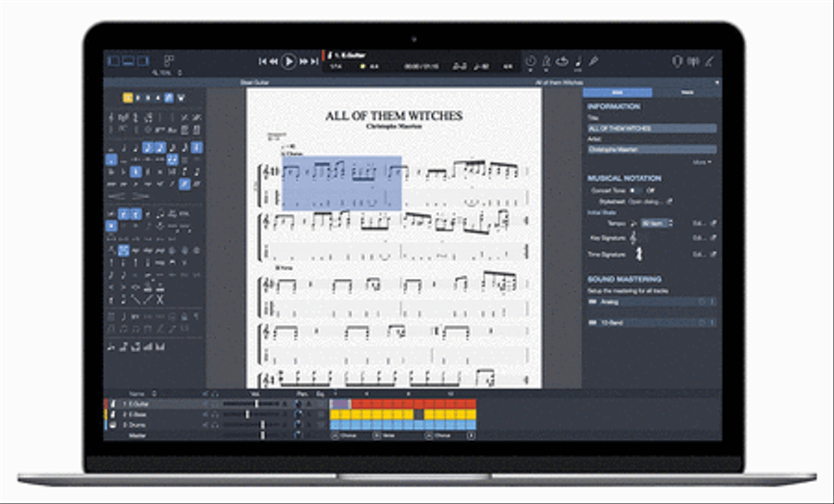Click the Tempo bpm input field
834x504 pixels.
pyautogui.click(x=653, y=223)
